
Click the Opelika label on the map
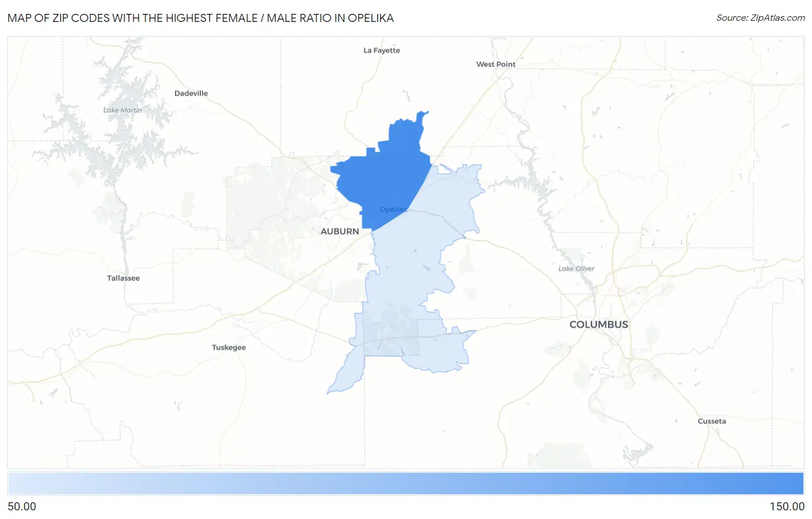click(x=394, y=210)
